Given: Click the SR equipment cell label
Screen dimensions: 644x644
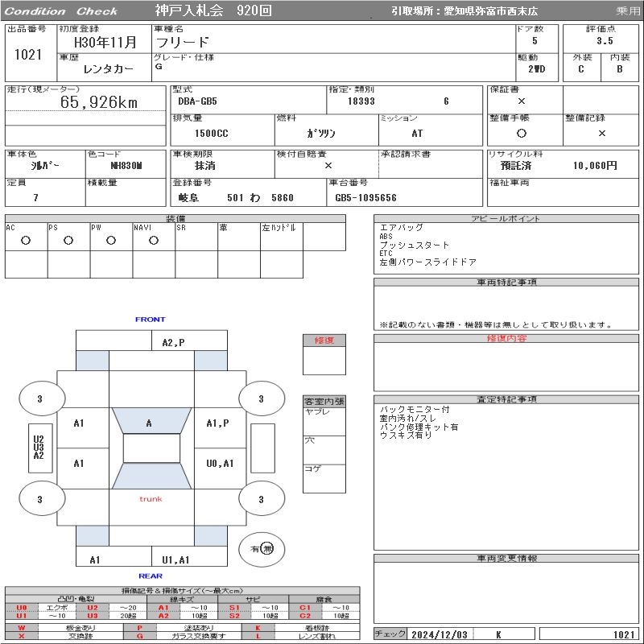Looking at the screenshot, I should [x=180, y=228].
